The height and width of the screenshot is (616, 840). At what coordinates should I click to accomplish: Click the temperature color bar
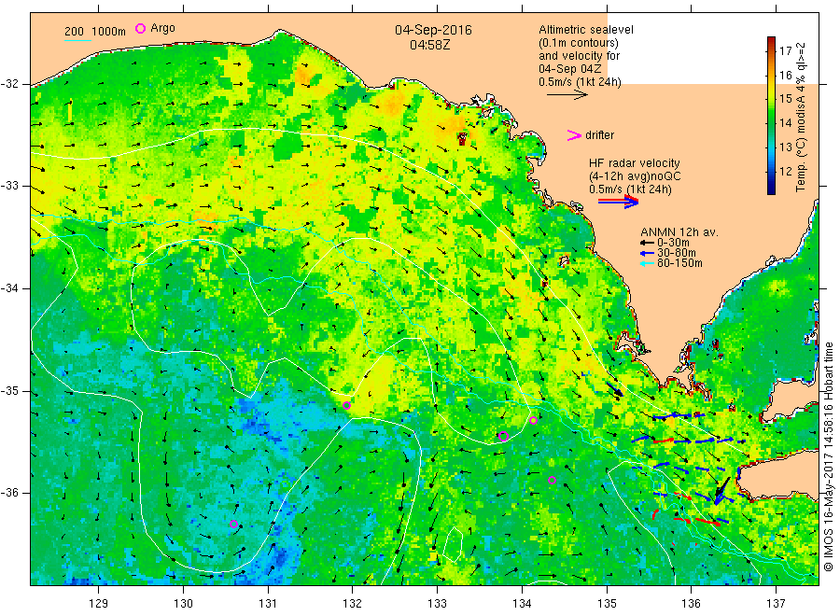click(x=771, y=116)
